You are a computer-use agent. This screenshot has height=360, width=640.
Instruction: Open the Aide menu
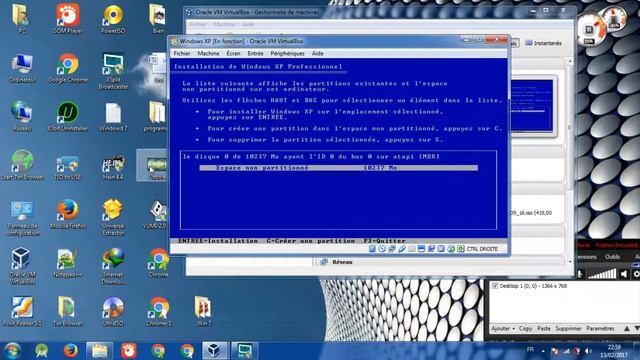click(317, 53)
